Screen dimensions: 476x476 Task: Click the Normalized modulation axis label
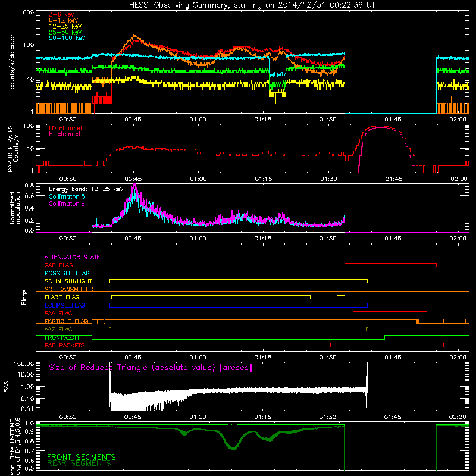tap(15, 208)
